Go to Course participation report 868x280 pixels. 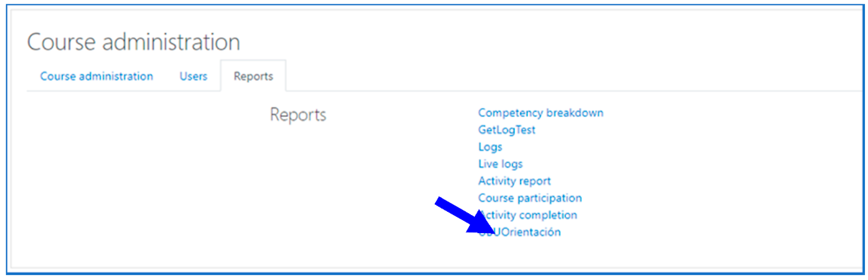(x=529, y=198)
